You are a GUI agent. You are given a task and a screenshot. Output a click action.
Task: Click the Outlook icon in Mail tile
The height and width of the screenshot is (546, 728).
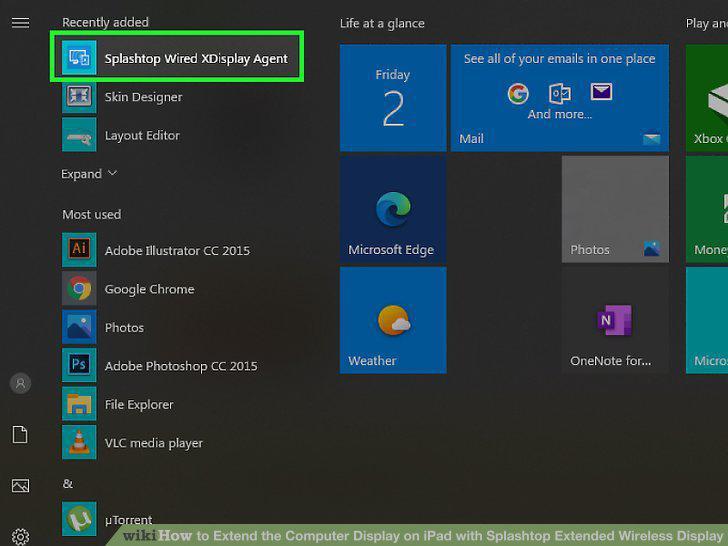(x=559, y=93)
